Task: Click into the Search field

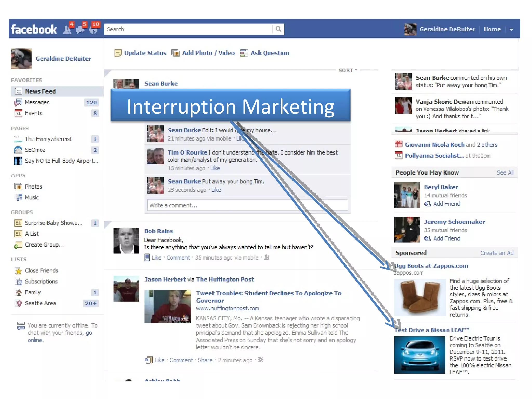Action: tap(188, 29)
